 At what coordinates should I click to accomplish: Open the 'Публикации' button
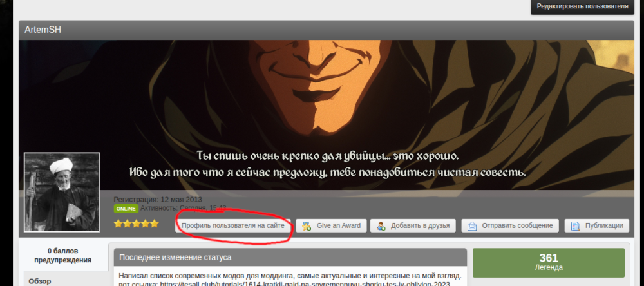point(597,225)
